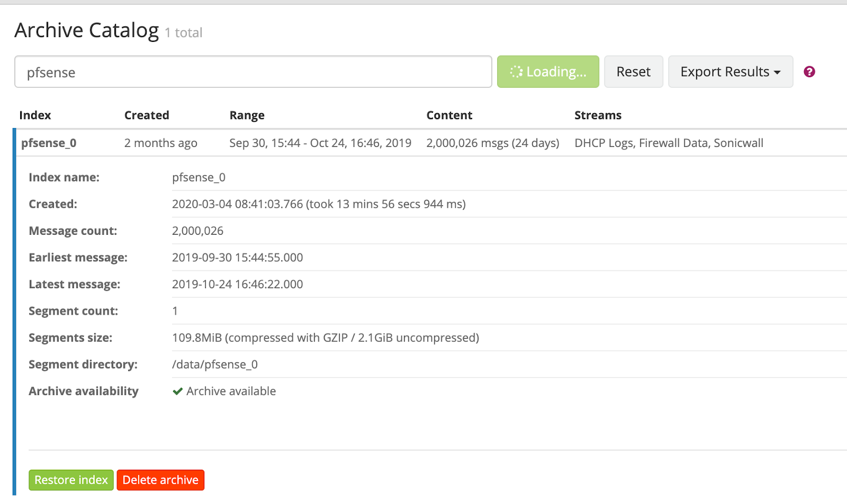Click the Segment directory /data/pfsense_0

click(215, 364)
